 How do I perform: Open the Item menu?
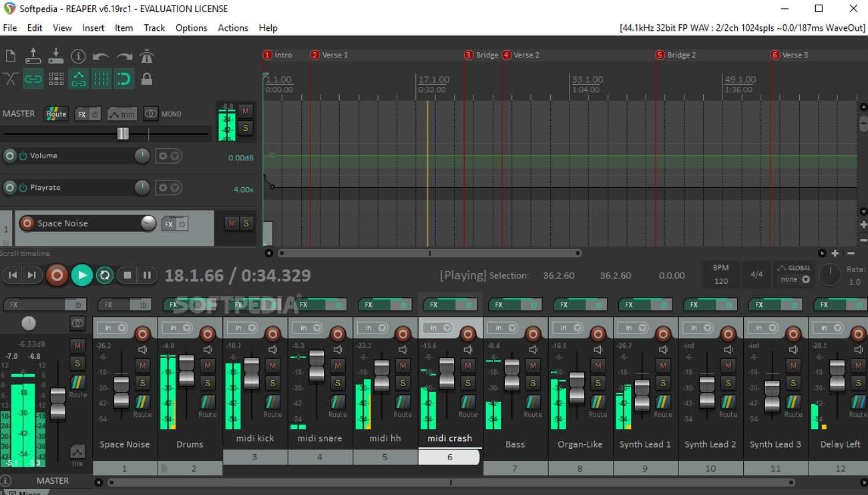coord(124,27)
